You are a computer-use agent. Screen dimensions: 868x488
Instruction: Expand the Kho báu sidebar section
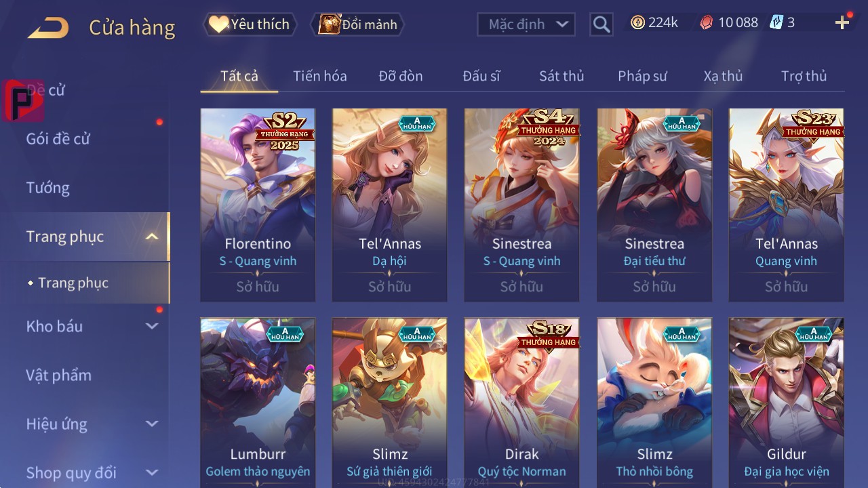click(152, 326)
